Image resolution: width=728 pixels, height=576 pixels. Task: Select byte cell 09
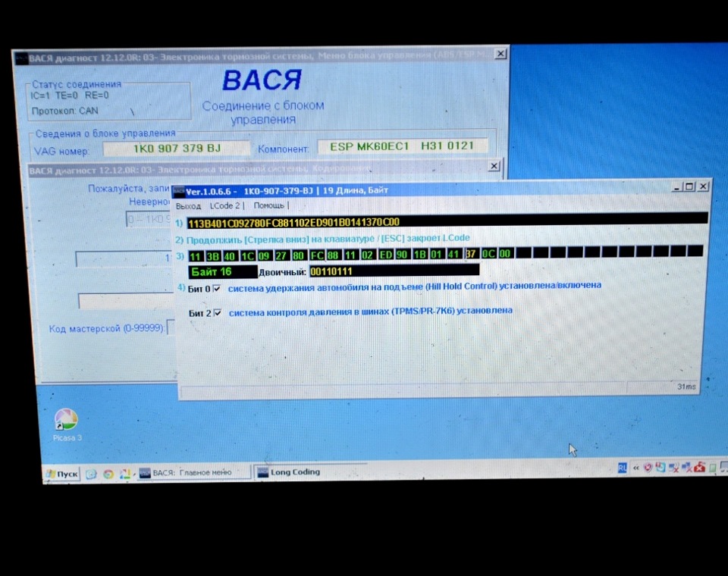[264, 255]
